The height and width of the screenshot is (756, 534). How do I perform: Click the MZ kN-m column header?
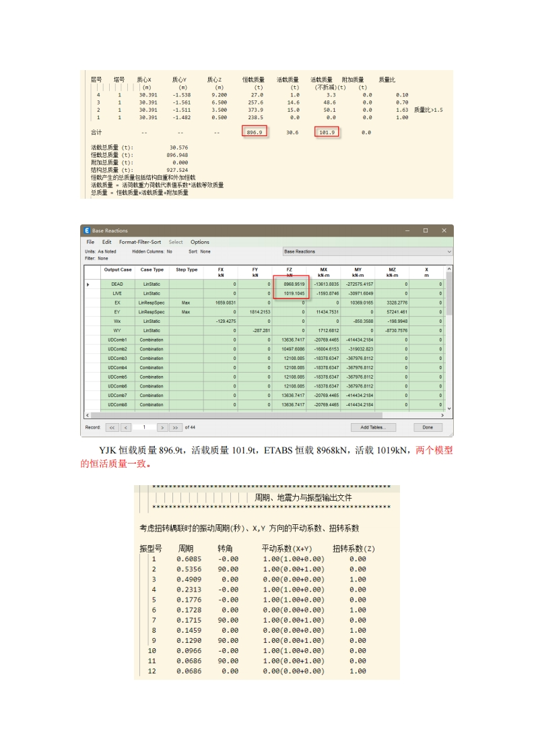[392, 272]
